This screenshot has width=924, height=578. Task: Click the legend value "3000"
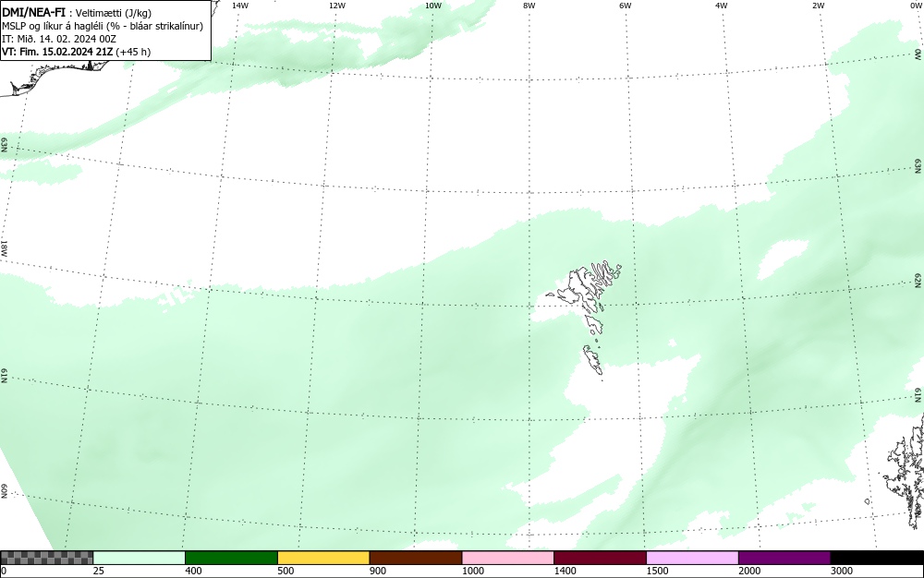(842, 571)
